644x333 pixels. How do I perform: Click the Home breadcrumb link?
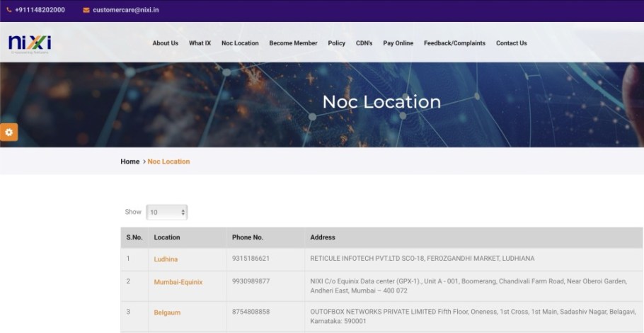[130, 162]
